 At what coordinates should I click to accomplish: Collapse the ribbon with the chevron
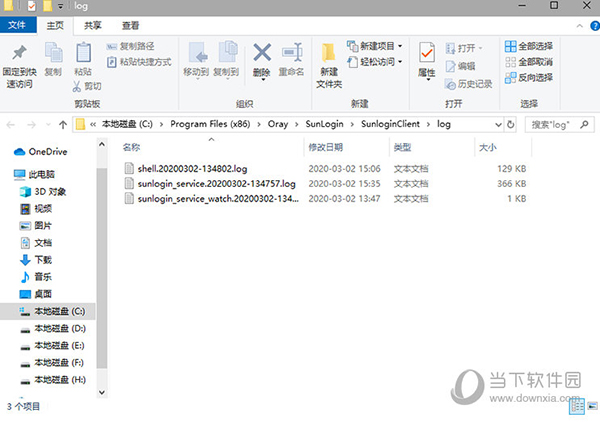coord(580,26)
